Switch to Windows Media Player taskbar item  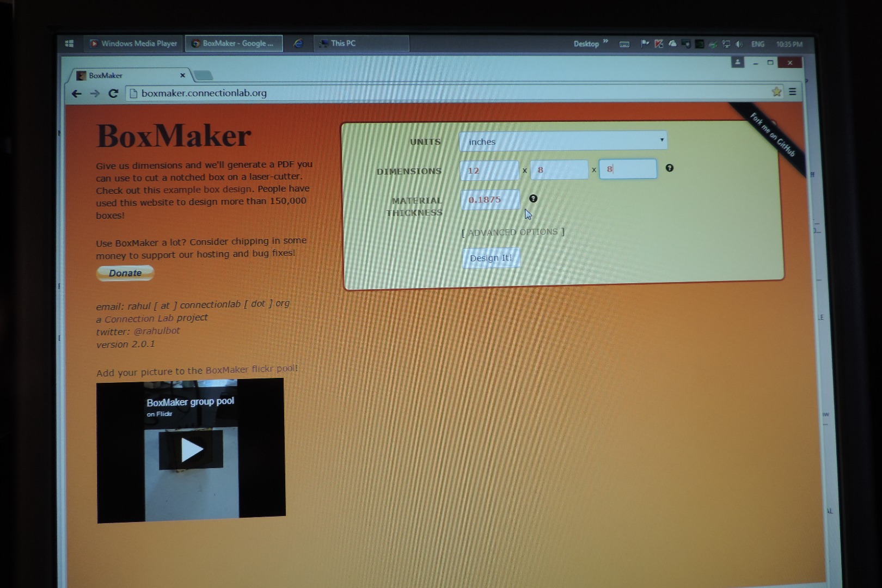coord(134,44)
